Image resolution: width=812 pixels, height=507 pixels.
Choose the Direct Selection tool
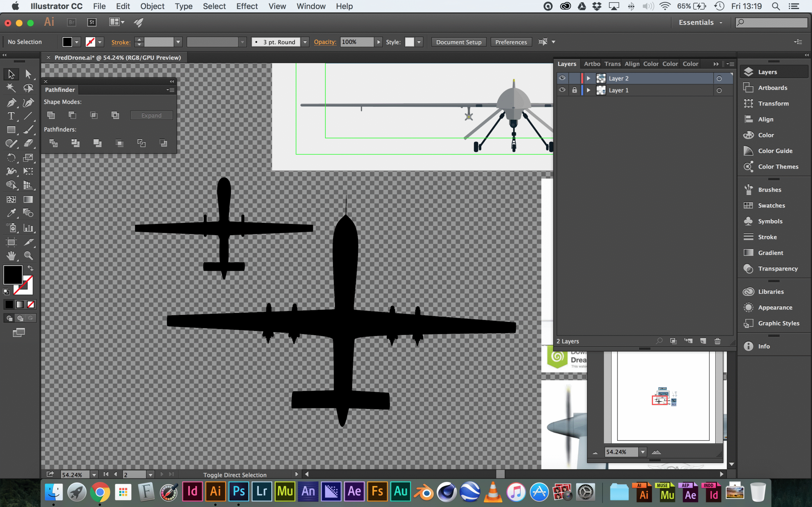tap(28, 74)
